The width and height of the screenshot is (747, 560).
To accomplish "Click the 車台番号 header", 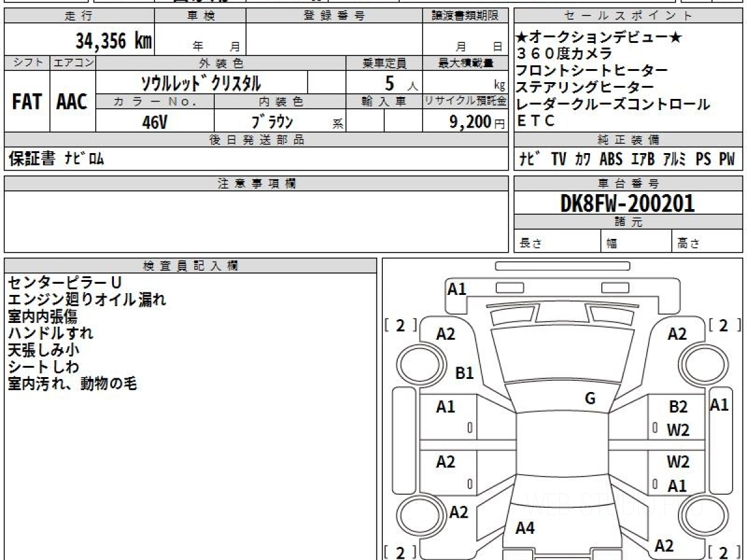I will pos(628,184).
